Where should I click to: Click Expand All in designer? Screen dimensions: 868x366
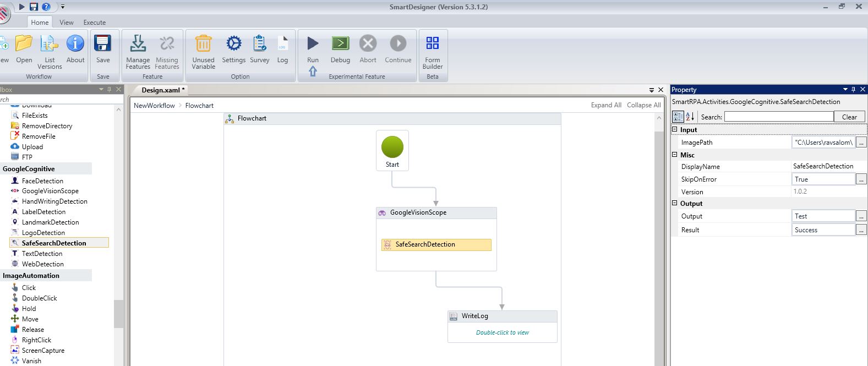605,105
